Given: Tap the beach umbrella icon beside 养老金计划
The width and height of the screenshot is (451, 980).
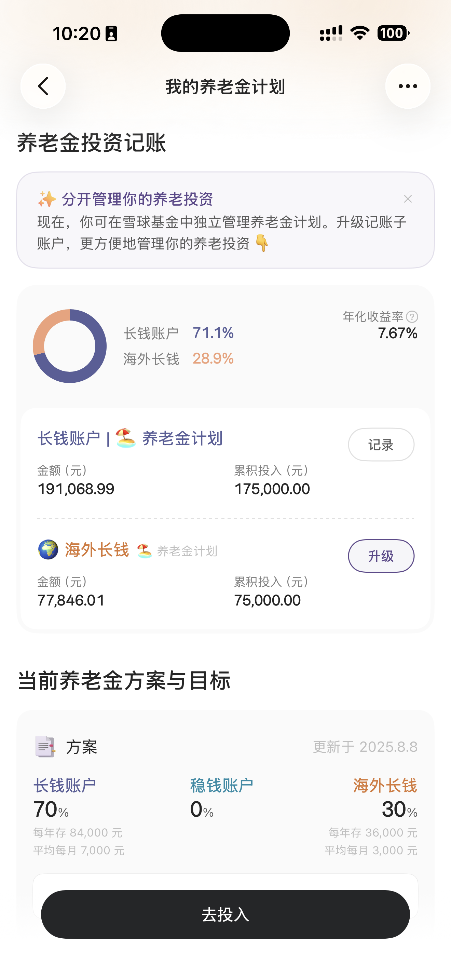Looking at the screenshot, I should coord(125,438).
